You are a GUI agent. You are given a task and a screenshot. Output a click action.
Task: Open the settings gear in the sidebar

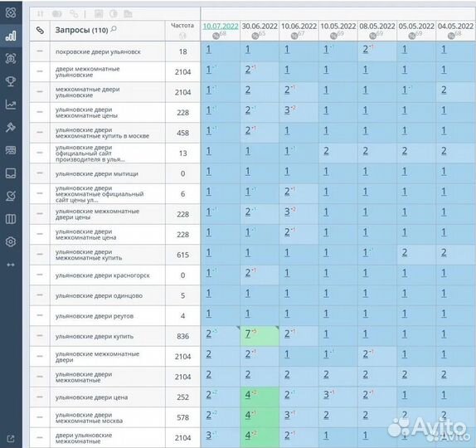(11, 241)
